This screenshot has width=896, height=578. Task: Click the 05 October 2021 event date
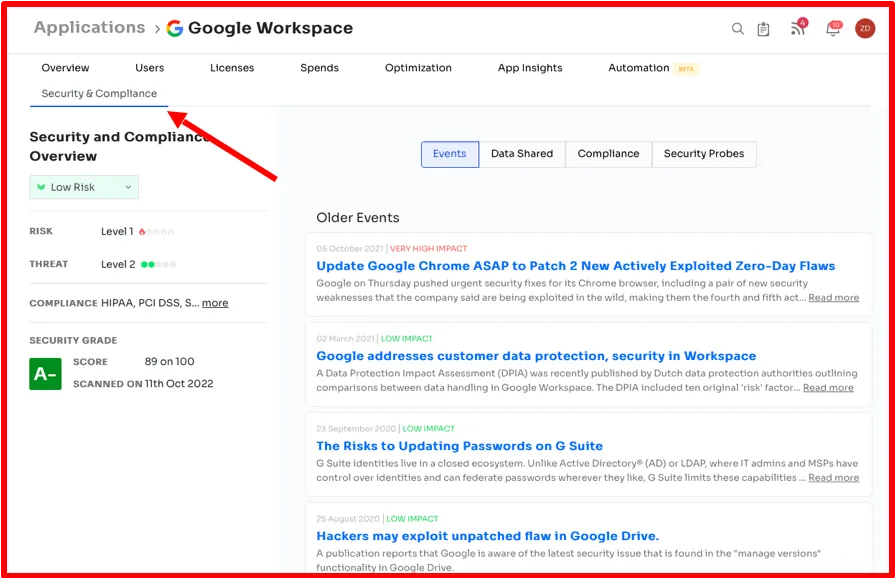point(350,249)
